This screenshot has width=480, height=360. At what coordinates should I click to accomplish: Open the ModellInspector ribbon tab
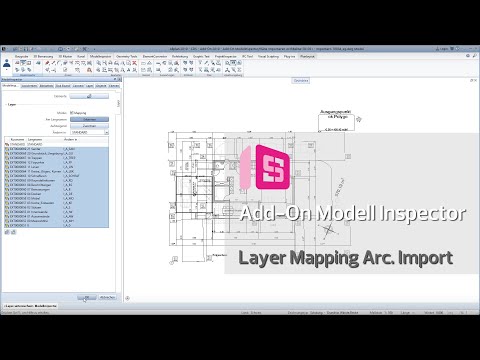(x=100, y=56)
